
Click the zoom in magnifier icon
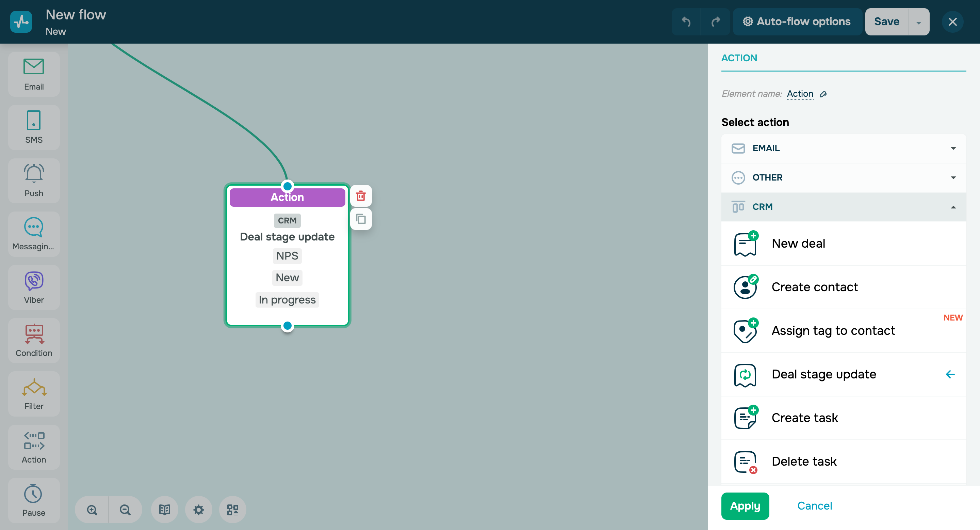92,510
